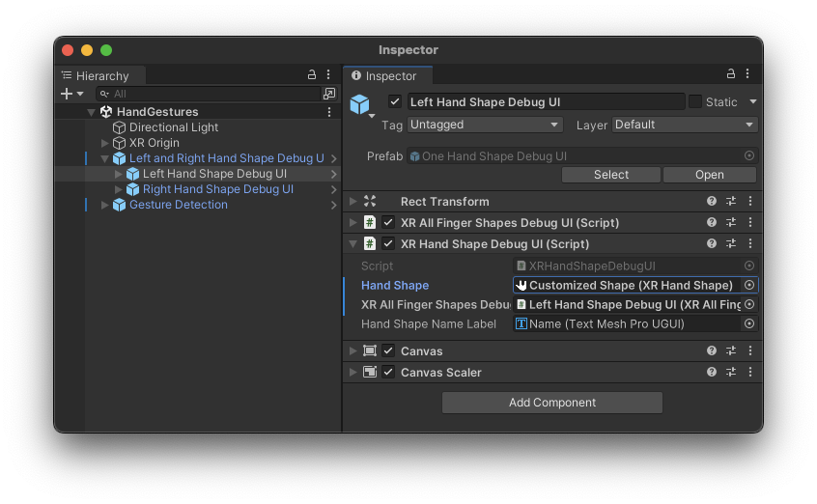Open help for Rect Transform component
This screenshot has height=504, width=817.
click(x=712, y=202)
